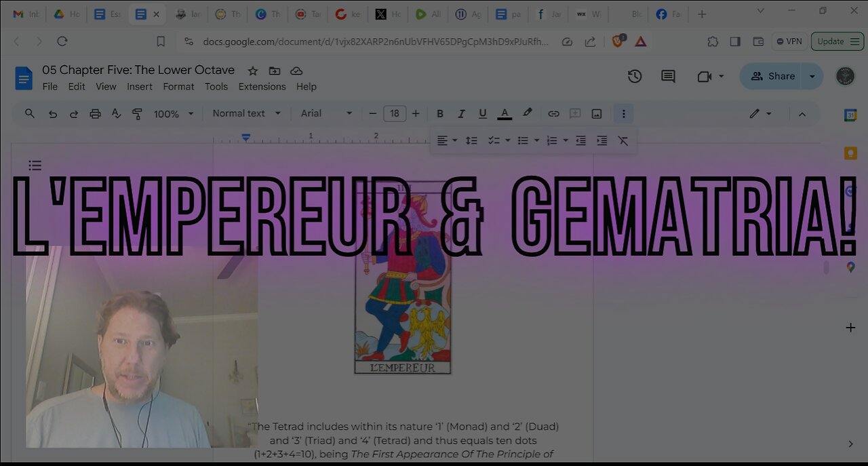Clear formatting from the selection
Viewport: 868px width, 466px height.
point(623,140)
